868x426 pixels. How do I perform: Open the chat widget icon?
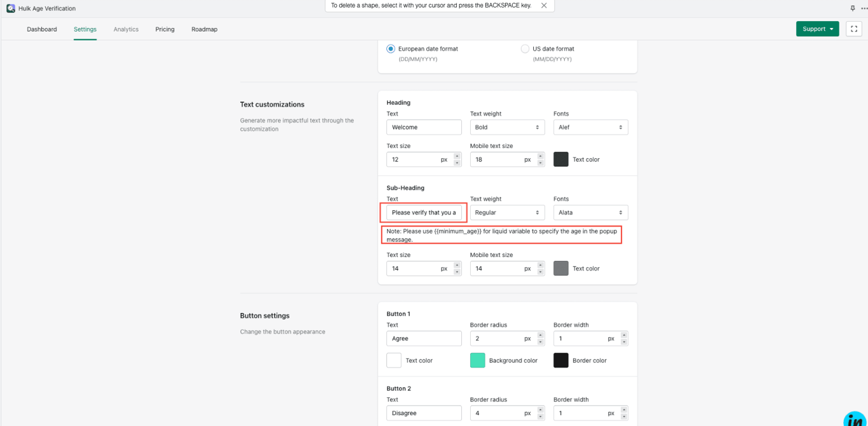coord(855,419)
